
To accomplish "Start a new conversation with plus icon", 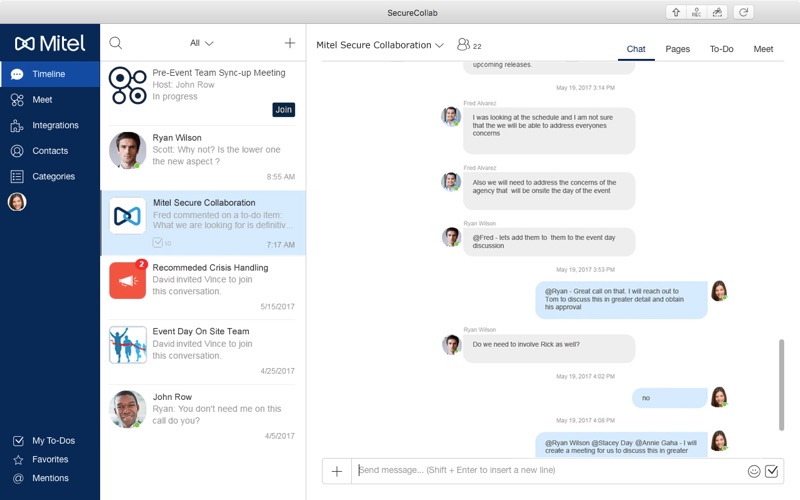I will (x=290, y=43).
